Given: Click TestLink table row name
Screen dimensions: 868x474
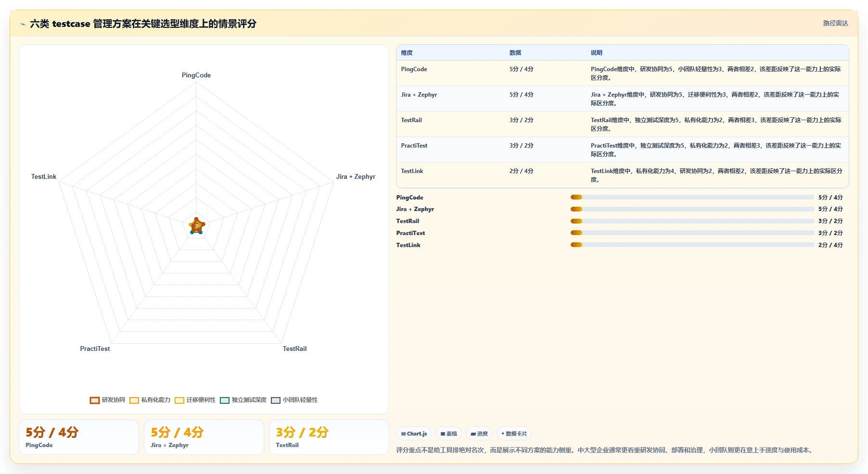Looking at the screenshot, I should 412,171.
